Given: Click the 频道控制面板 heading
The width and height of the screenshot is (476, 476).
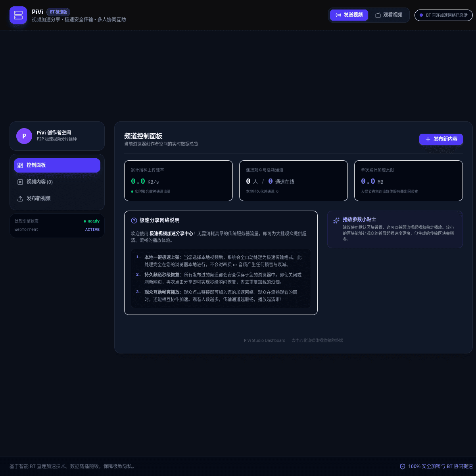Looking at the screenshot, I should click(143, 136).
